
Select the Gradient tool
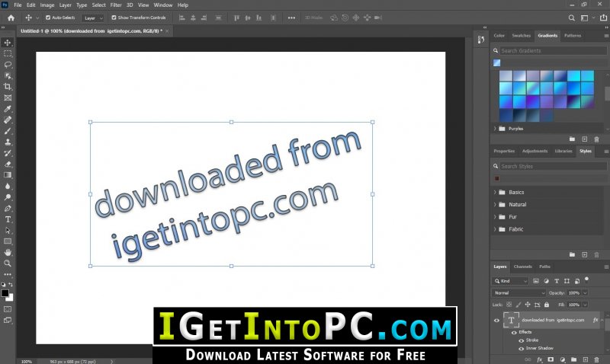8,175
